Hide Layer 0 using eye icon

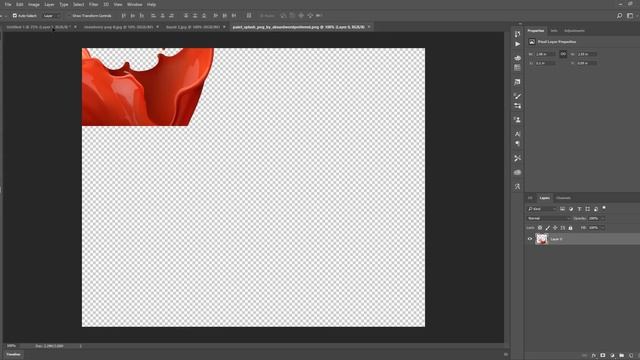[530, 239]
